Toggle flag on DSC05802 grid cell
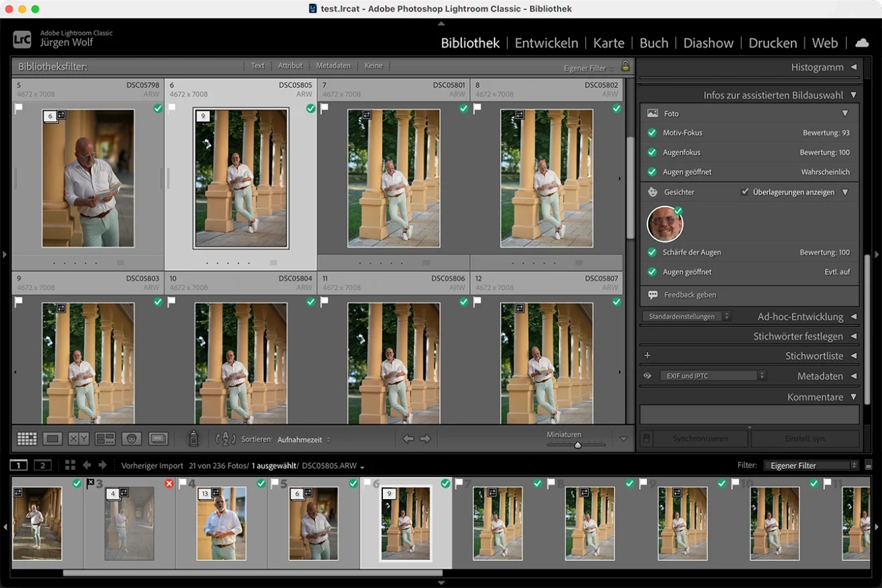 (477, 108)
